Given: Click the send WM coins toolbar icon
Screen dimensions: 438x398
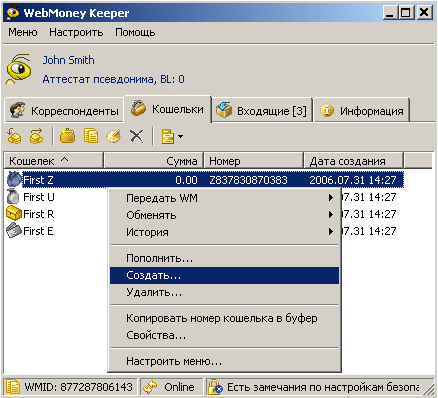Looking at the screenshot, I should [x=14, y=136].
